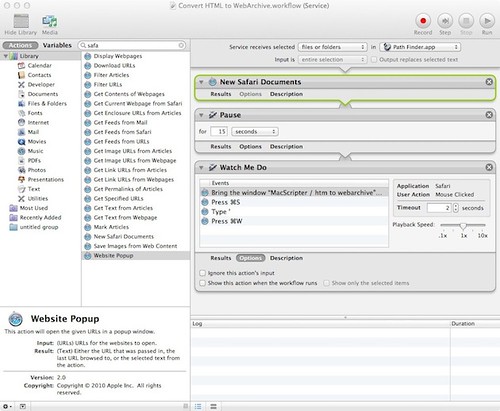
Task: Toggle Show only the selected items
Action: (326, 283)
